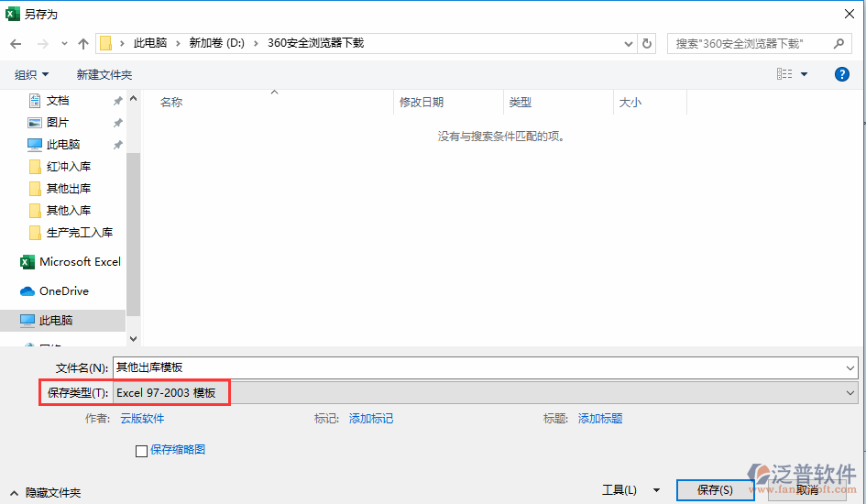Click the Add Title link
The image size is (866, 504).
click(x=600, y=419)
